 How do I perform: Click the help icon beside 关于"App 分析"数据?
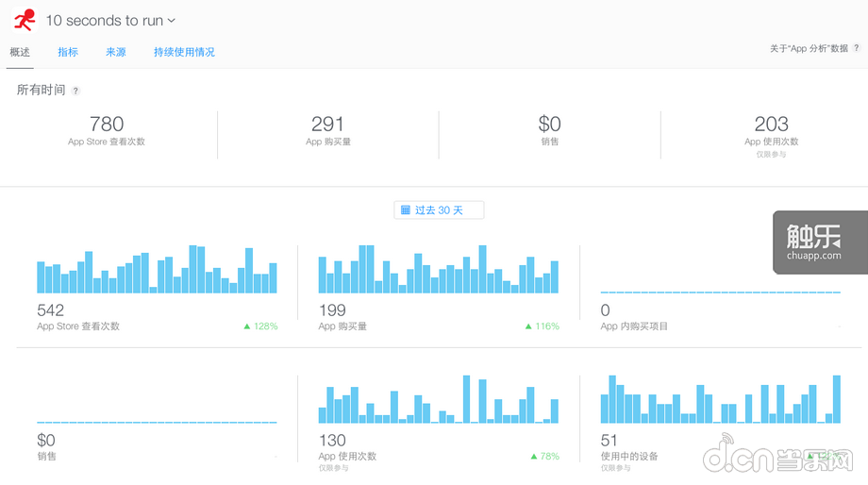click(857, 48)
